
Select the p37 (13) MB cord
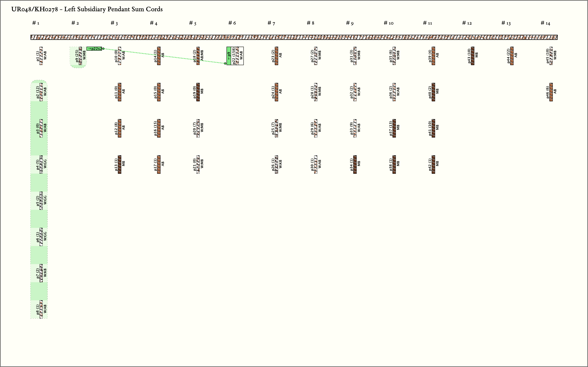394,128
